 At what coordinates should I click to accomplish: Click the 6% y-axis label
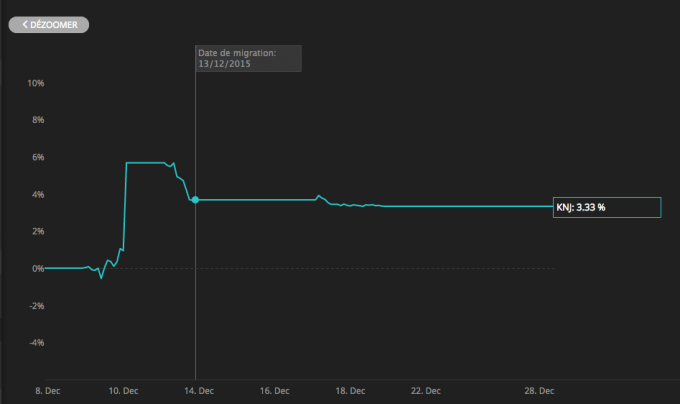coord(38,157)
